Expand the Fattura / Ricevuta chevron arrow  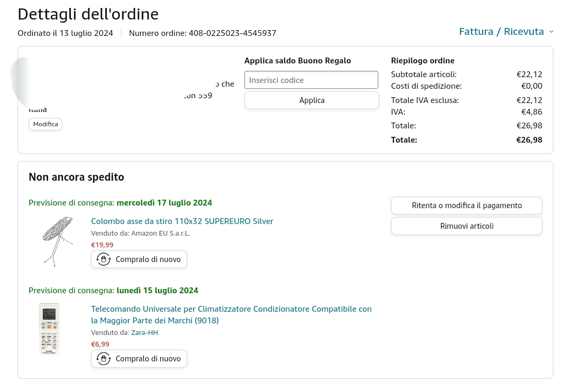[551, 32]
